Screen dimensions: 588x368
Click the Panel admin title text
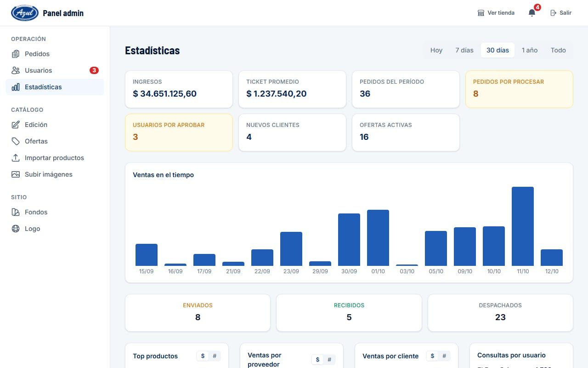[x=63, y=13]
